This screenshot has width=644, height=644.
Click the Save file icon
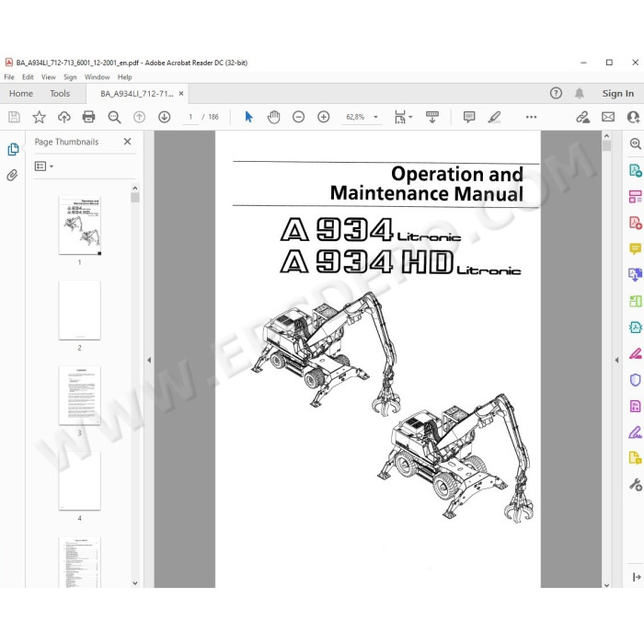(x=14, y=117)
